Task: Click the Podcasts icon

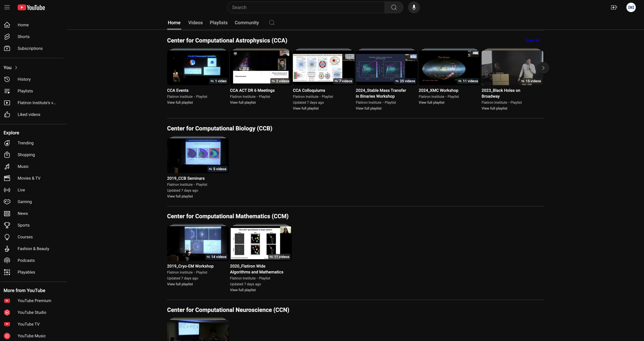Action: pos(7,260)
